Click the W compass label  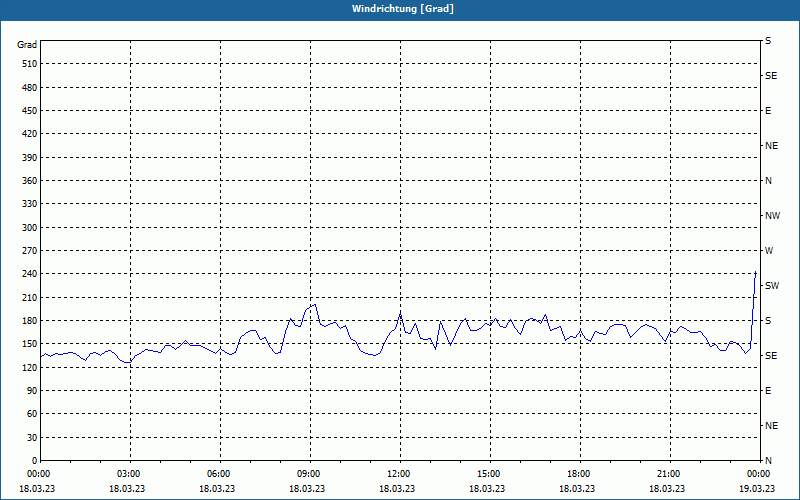769,251
